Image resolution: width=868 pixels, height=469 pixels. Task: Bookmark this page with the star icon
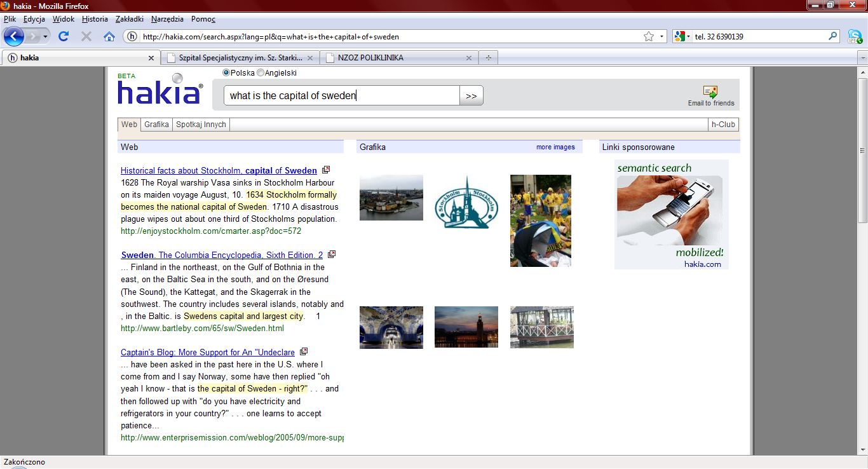click(649, 37)
